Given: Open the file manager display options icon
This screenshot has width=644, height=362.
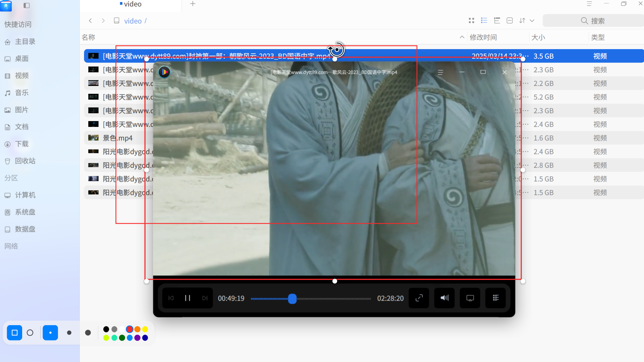Looking at the screenshot, I should pyautogui.click(x=510, y=21).
